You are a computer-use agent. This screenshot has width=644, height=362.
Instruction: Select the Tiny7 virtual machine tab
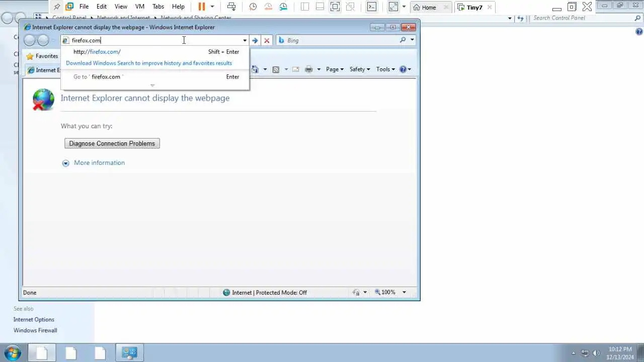coord(474,7)
